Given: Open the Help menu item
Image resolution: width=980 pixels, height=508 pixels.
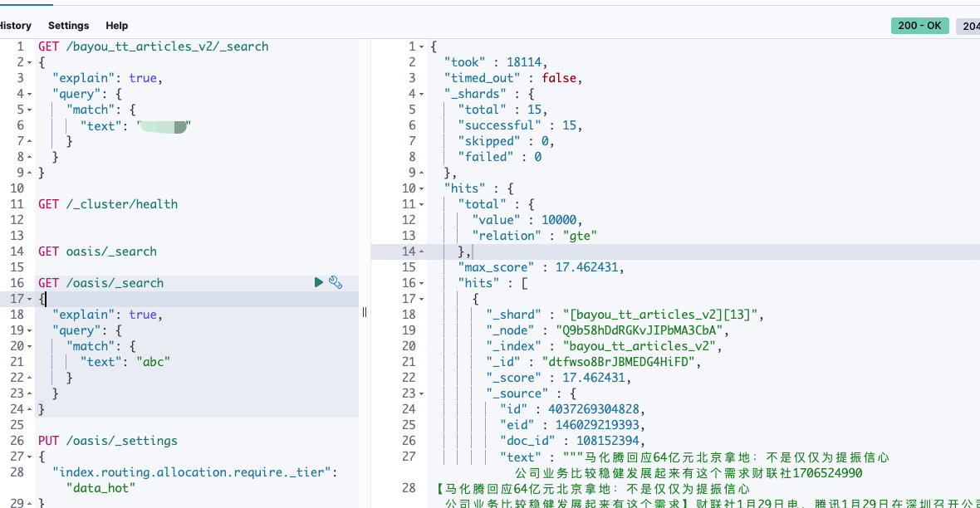Looking at the screenshot, I should click(117, 26).
